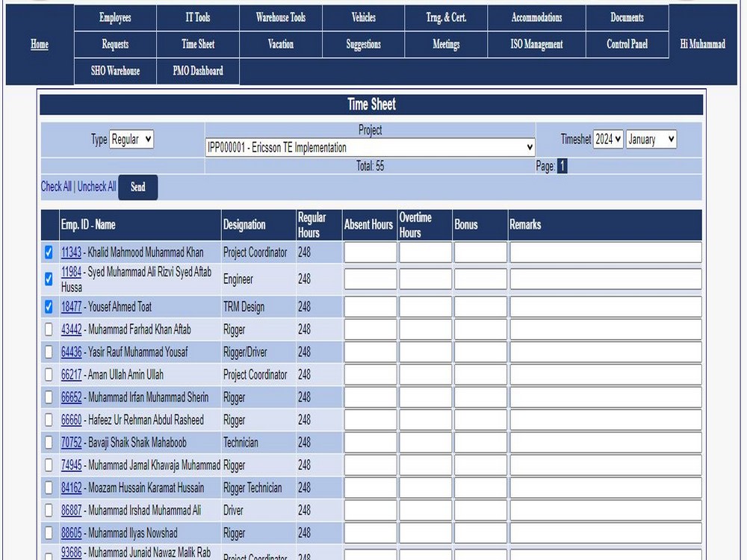Open employee ID 70752 link
This screenshot has width=747, height=560.
pos(72,442)
